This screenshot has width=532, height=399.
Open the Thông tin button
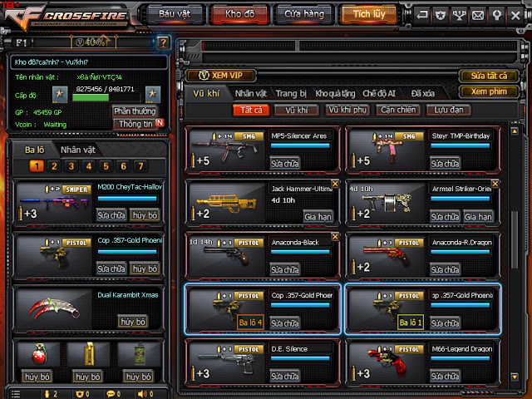coord(135,124)
